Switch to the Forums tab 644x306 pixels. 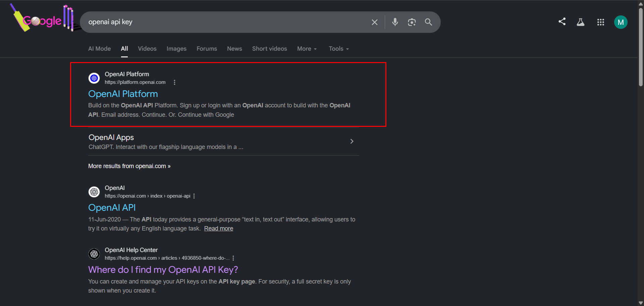point(207,49)
